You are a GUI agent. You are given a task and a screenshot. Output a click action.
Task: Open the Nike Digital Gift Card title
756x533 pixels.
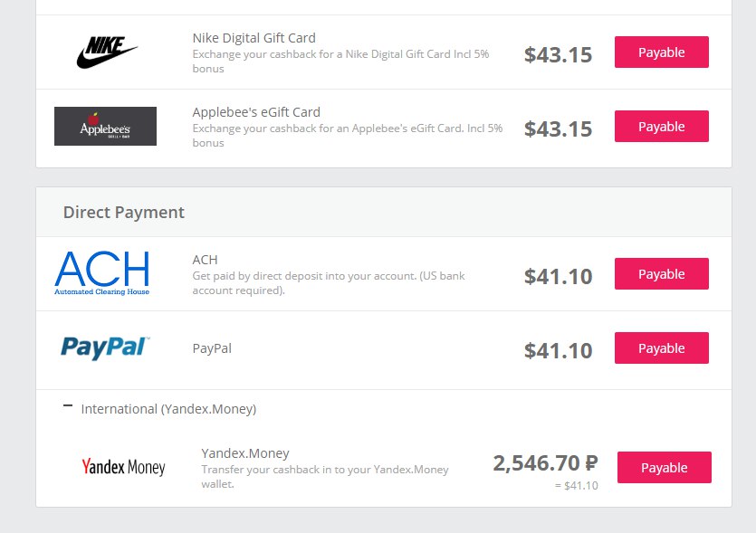click(x=254, y=38)
